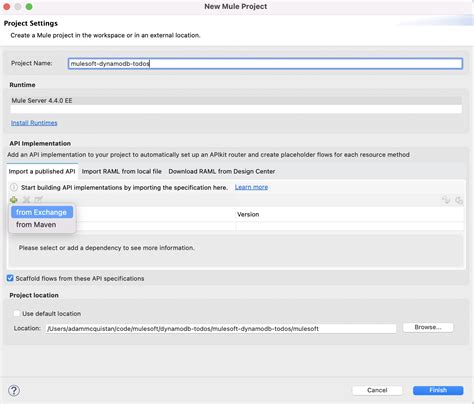Open the 'Learn more' link
The width and height of the screenshot is (474, 404).
coord(251,187)
